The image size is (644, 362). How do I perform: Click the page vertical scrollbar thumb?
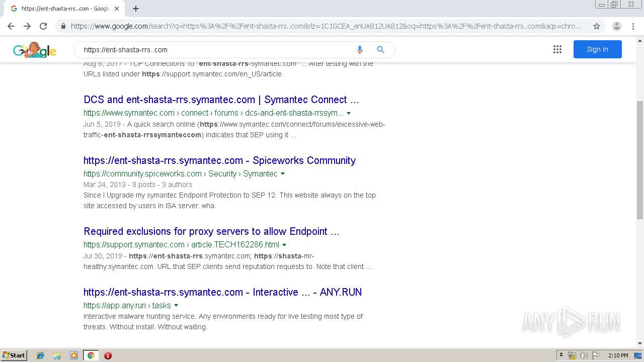[x=640, y=160]
